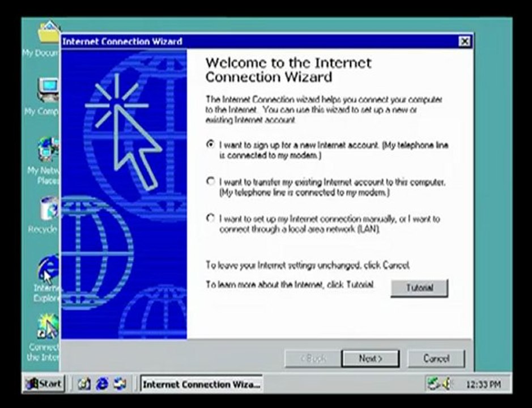Open Outlook Express quick launch icon
The height and width of the screenshot is (408, 532).
120,384
